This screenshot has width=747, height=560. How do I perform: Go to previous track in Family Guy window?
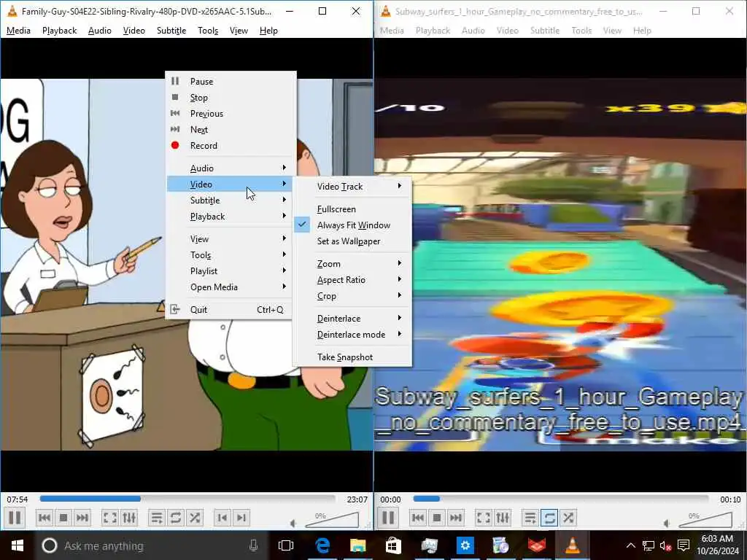[44, 518]
